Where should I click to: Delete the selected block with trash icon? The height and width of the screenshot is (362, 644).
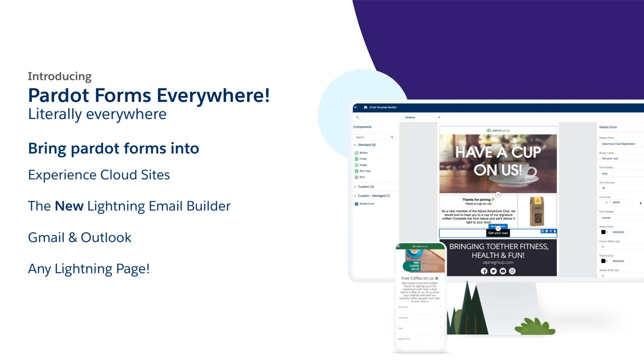click(x=555, y=231)
